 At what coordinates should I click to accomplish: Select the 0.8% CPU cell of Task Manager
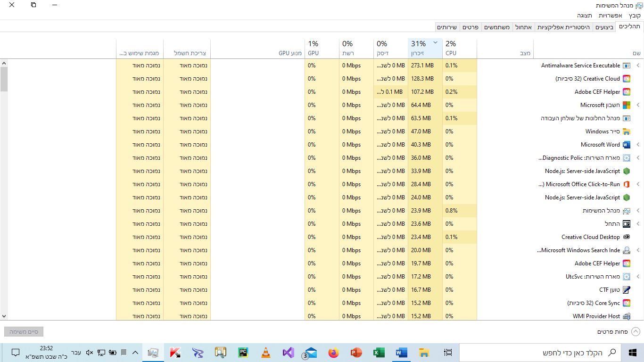(460, 211)
